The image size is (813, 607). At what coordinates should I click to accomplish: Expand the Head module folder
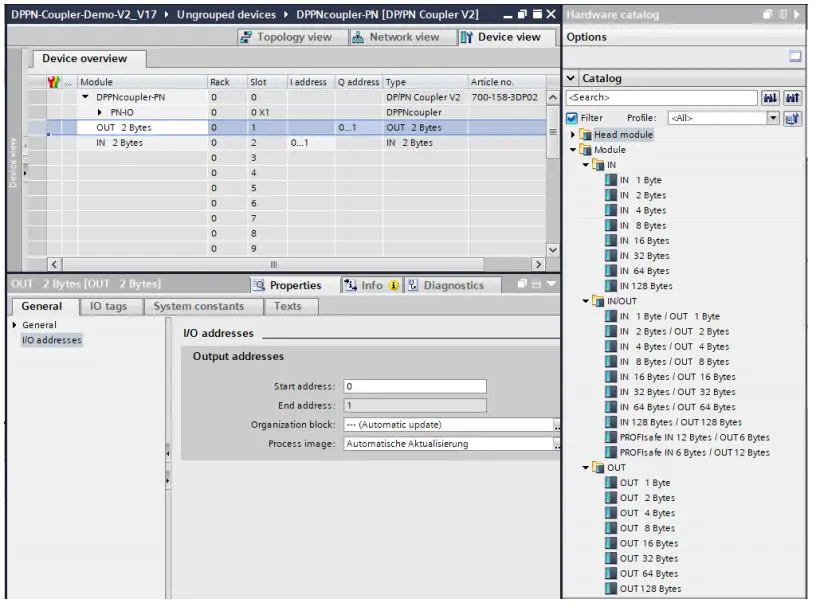coord(574,134)
